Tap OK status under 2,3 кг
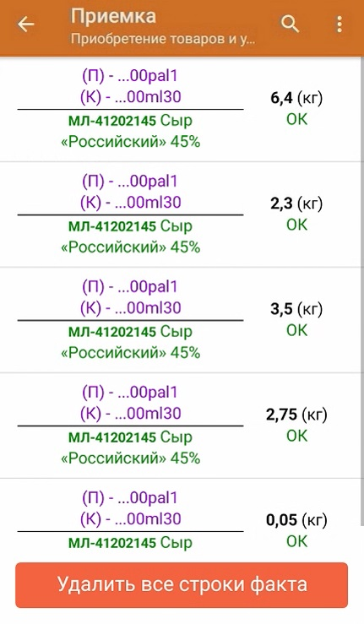364x624 pixels. point(296,225)
